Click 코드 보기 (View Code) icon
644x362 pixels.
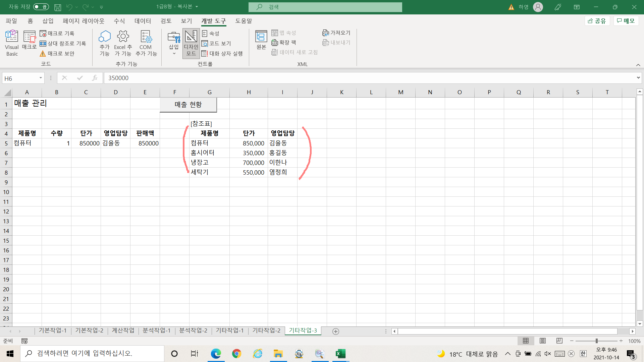point(216,44)
